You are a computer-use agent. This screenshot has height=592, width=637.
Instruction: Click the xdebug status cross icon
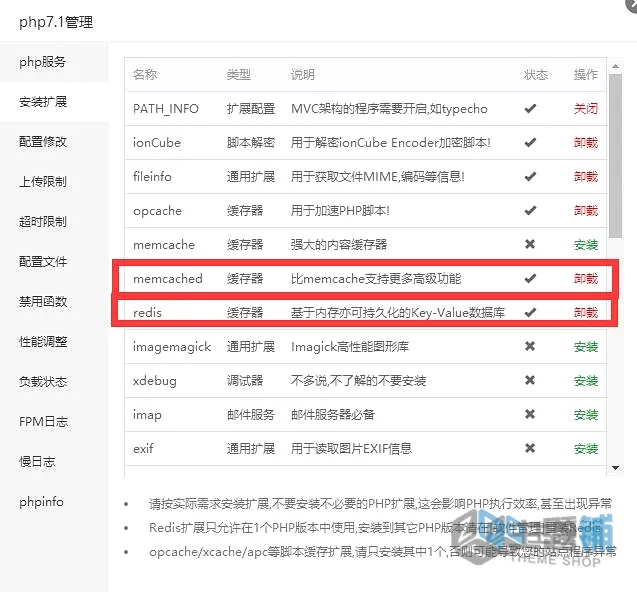point(530,380)
